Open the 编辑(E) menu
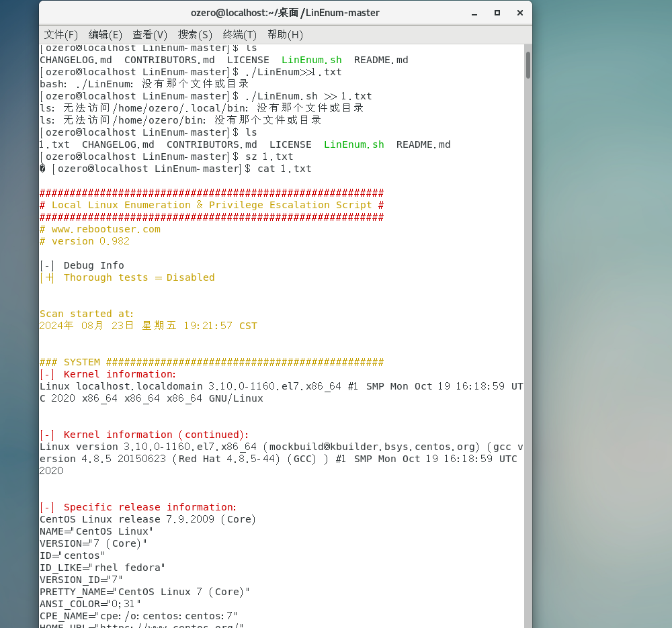Image resolution: width=672 pixels, height=628 pixels. (106, 34)
